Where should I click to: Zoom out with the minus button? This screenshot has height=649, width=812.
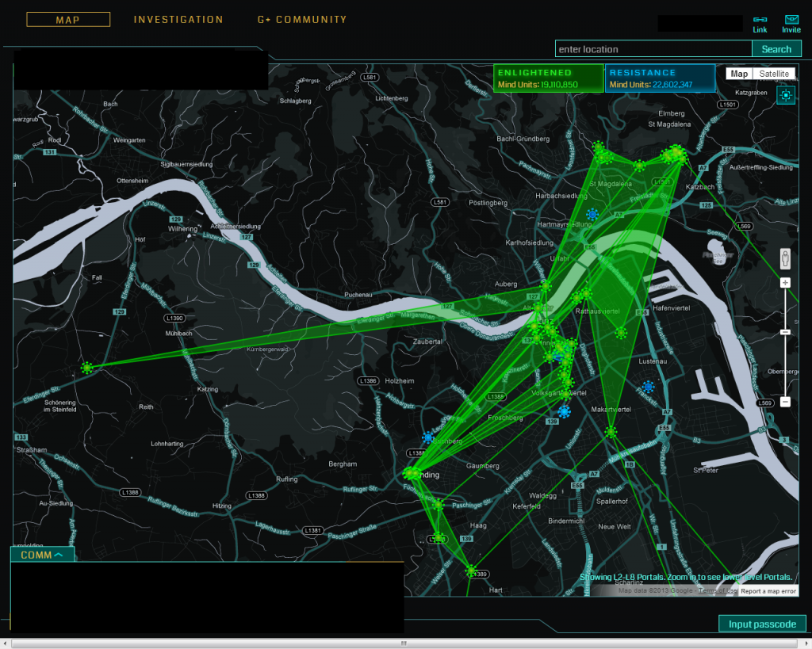(x=785, y=402)
